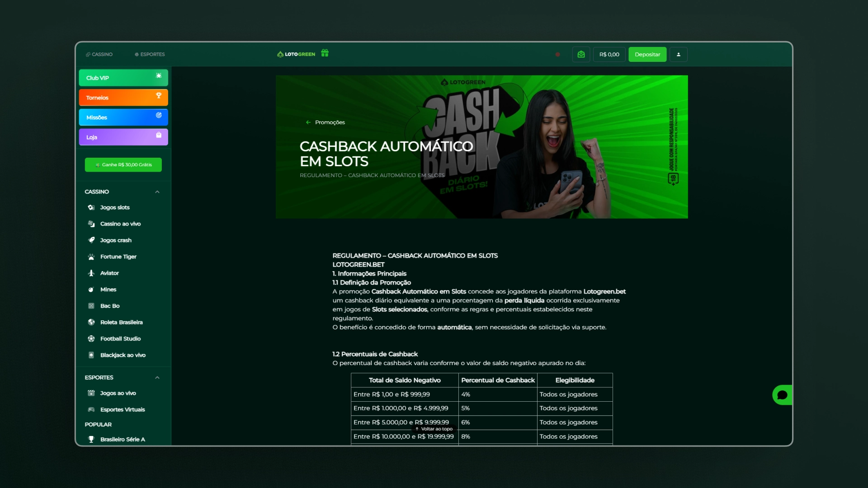868x488 pixels.
Task: Click the Esportes Virtuais gamepad icon
Action: (x=91, y=409)
